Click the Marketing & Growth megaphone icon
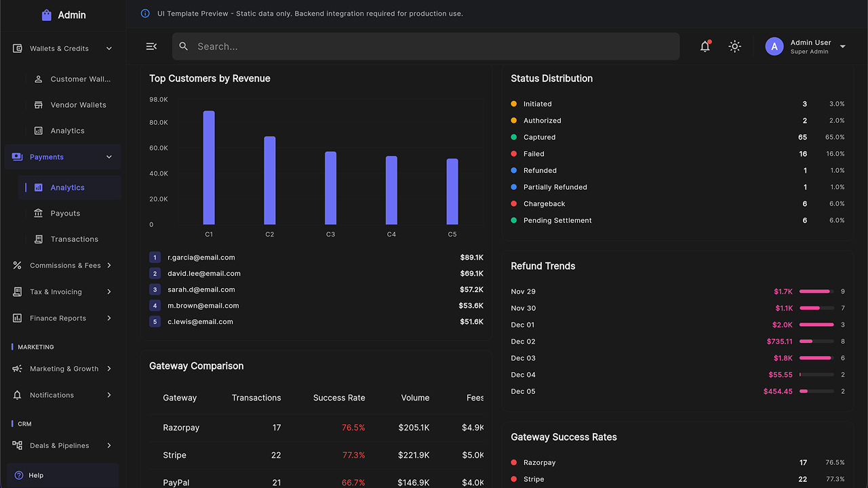 click(18, 369)
